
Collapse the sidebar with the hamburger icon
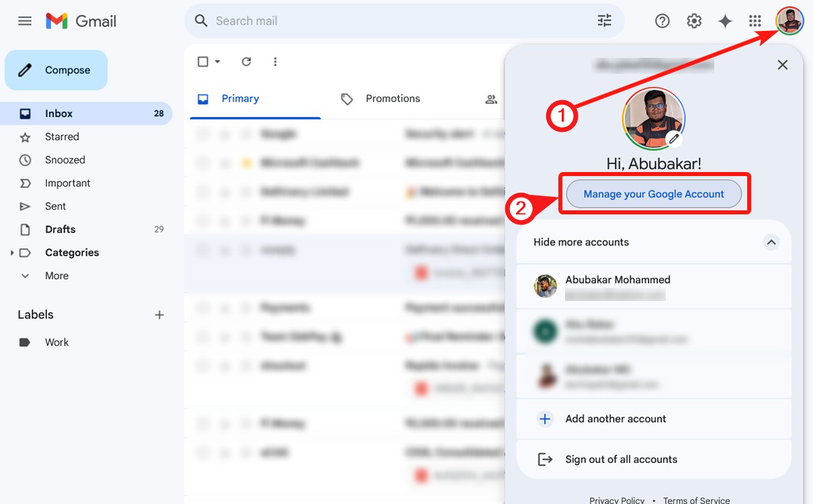(25, 21)
